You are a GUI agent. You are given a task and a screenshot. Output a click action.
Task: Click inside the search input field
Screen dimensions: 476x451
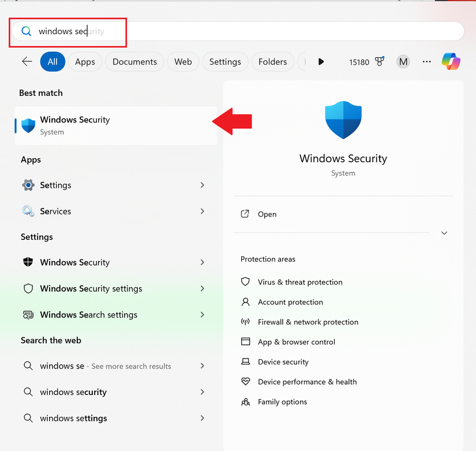coord(231,32)
